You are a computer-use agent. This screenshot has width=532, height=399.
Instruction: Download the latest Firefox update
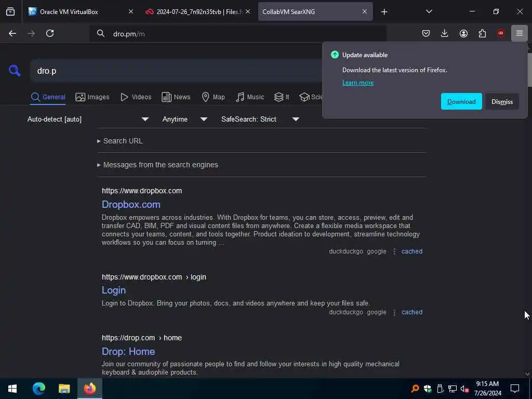tap(461, 101)
